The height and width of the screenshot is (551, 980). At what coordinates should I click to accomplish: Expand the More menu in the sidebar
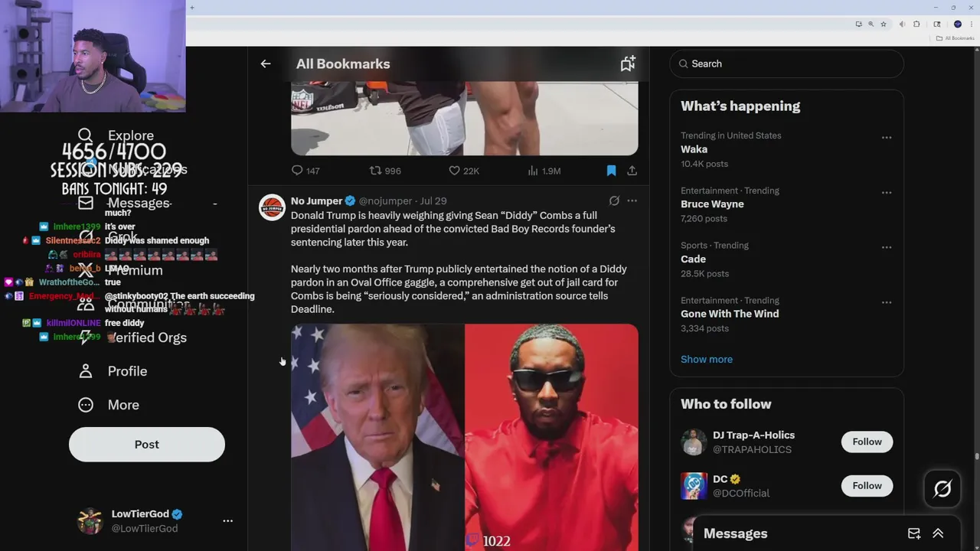pyautogui.click(x=109, y=405)
